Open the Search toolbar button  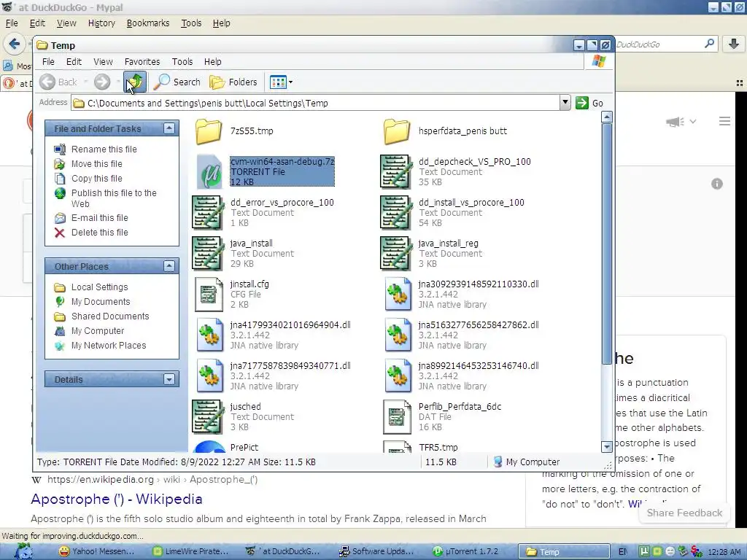178,82
